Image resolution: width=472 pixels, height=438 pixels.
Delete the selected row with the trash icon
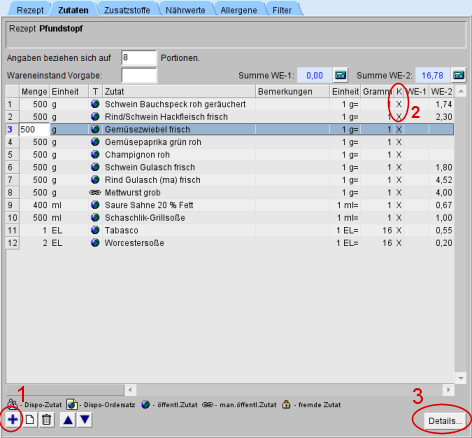(47, 420)
